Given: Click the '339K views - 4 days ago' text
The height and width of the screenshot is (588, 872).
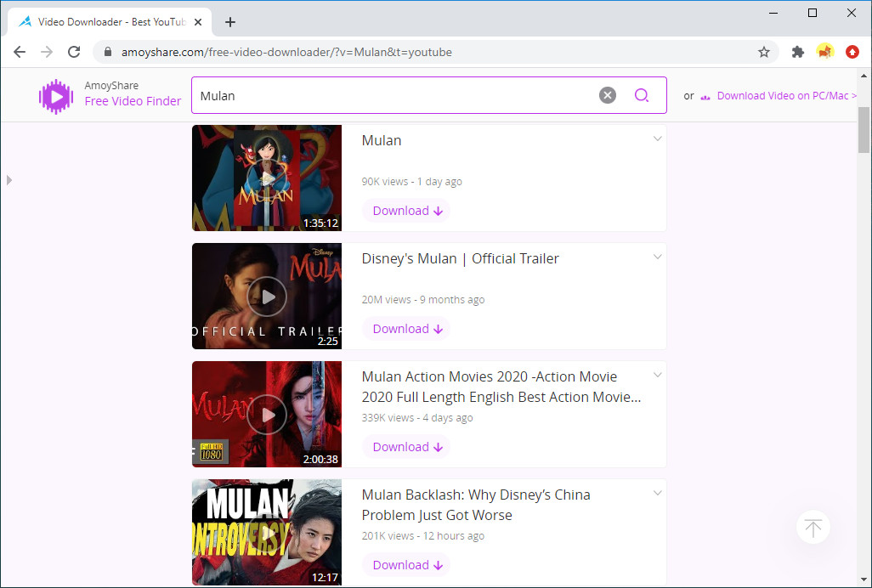Looking at the screenshot, I should (x=417, y=418).
